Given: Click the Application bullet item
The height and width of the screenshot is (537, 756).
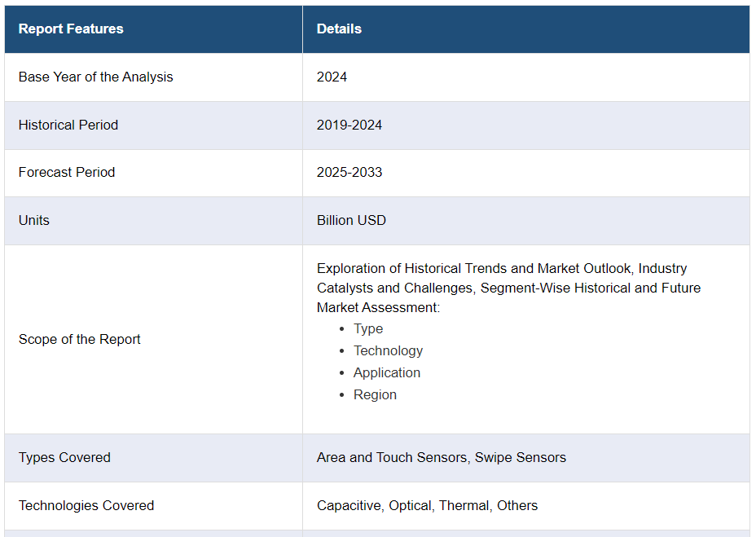Looking at the screenshot, I should click(387, 373).
